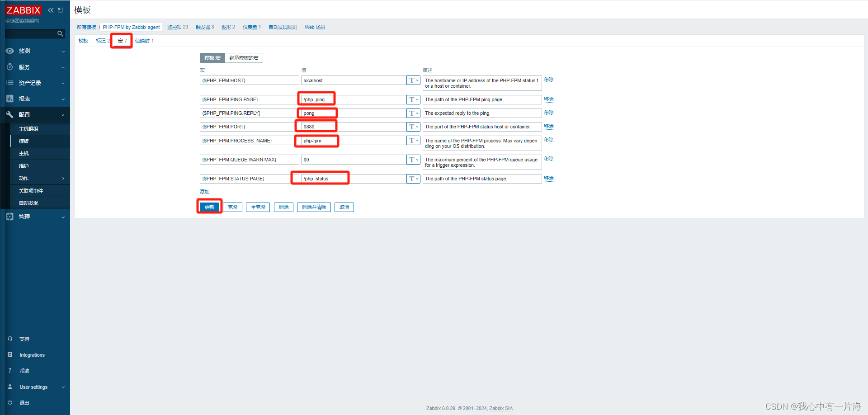This screenshot has height=415, width=868.
Task: Open type dropdown for PROCESS_NAME value
Action: pyautogui.click(x=413, y=141)
